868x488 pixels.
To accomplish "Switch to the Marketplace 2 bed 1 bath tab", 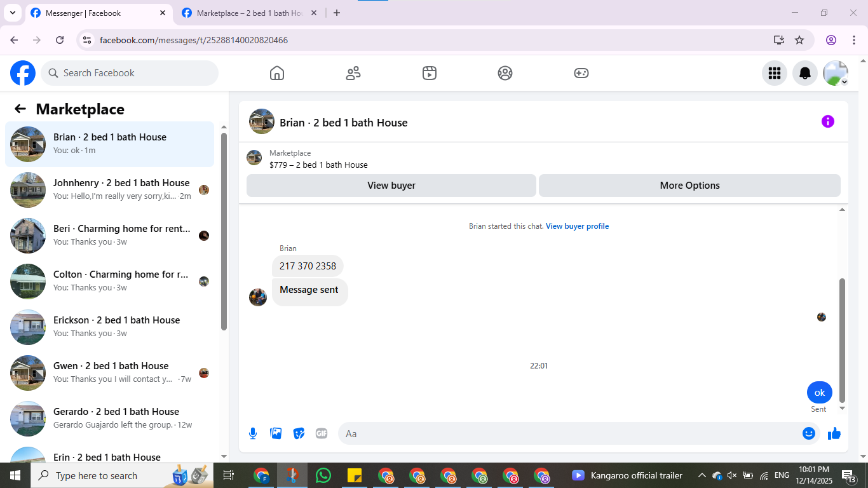I will pos(248,13).
